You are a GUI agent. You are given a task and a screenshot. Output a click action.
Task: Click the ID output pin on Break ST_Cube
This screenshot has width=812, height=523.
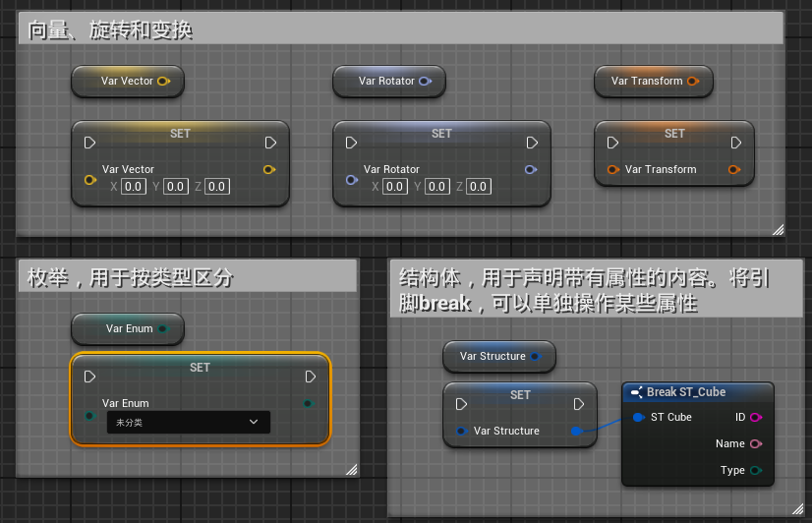coord(755,418)
